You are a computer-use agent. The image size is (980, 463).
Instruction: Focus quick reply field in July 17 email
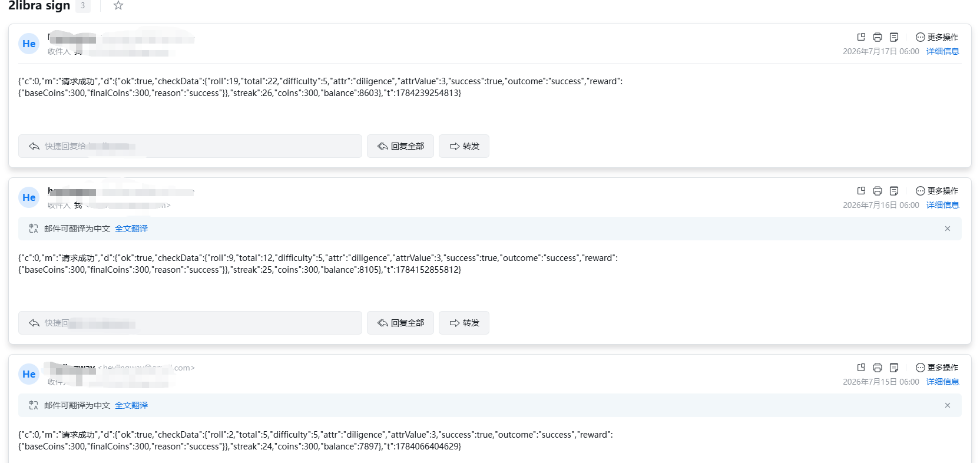(x=190, y=146)
